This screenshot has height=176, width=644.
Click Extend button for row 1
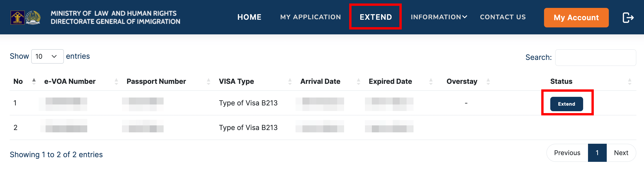click(566, 104)
